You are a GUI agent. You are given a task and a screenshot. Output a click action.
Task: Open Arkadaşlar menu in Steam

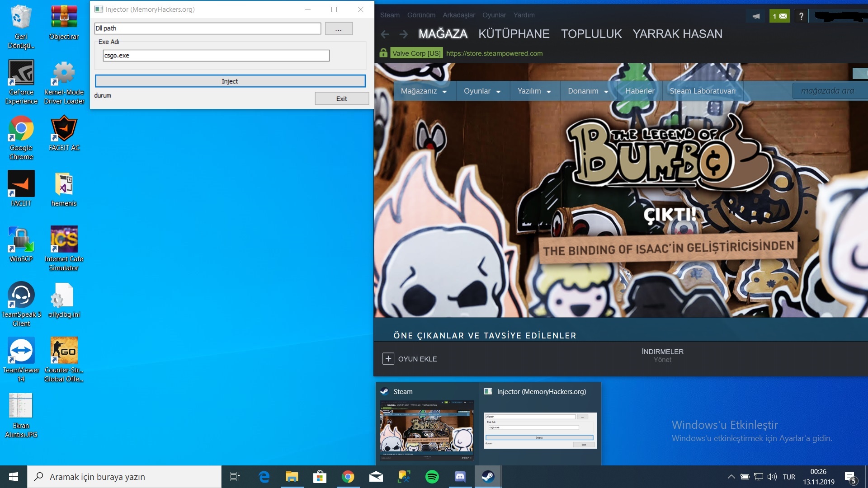coord(459,15)
